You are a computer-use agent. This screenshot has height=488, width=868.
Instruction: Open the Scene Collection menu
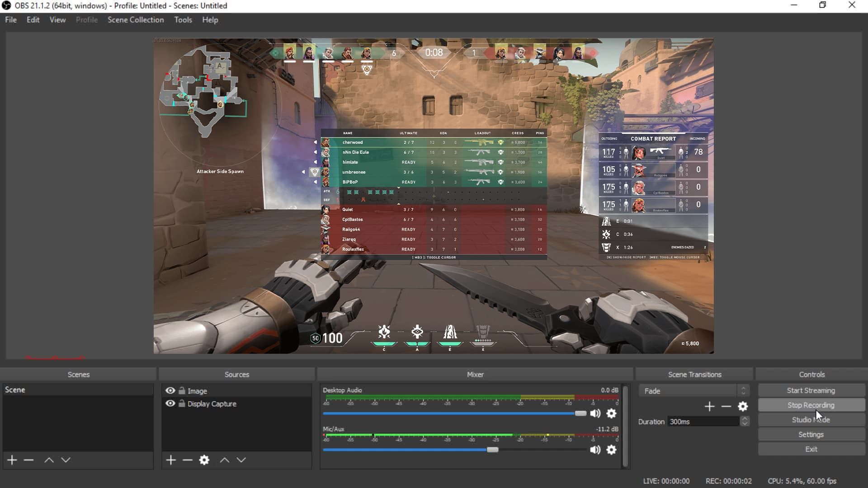tap(136, 20)
